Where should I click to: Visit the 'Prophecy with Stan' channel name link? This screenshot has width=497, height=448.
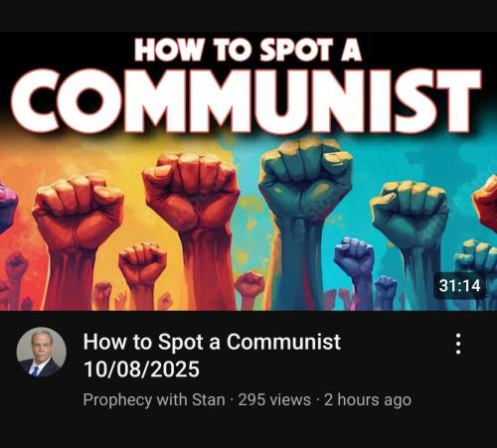pos(154,399)
